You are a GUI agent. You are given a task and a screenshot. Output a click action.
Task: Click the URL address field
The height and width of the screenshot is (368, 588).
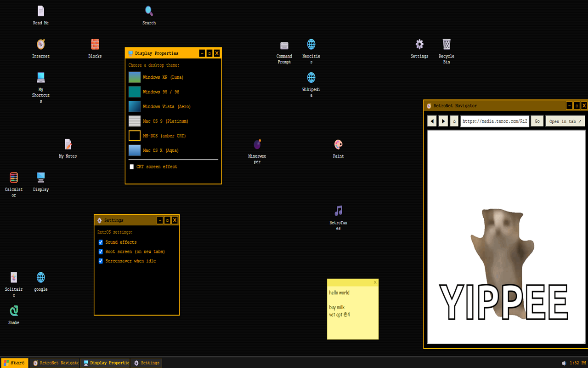(495, 121)
